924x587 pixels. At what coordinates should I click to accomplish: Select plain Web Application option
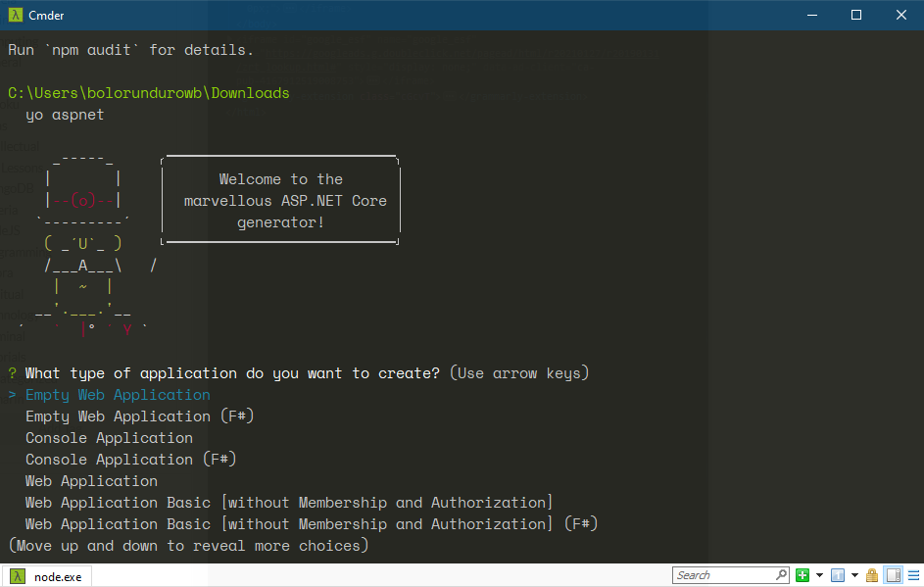(x=91, y=481)
